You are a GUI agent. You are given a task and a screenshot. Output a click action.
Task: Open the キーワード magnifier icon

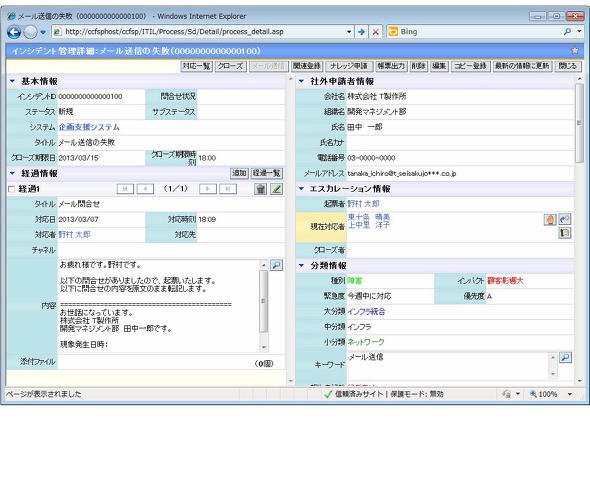click(566, 358)
